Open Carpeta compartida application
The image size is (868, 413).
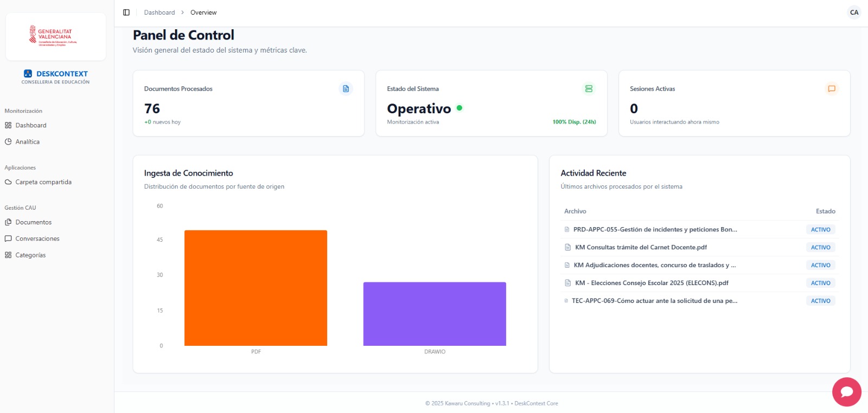pyautogui.click(x=43, y=182)
